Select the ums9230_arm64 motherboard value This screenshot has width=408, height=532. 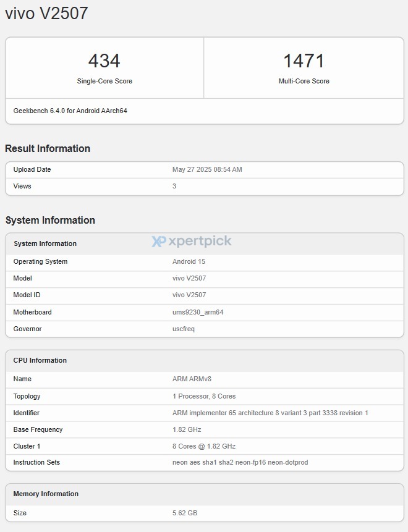pyautogui.click(x=198, y=312)
